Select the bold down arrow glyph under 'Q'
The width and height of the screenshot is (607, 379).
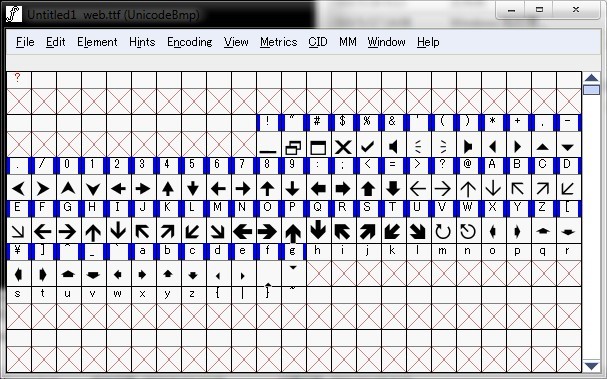pos(318,230)
